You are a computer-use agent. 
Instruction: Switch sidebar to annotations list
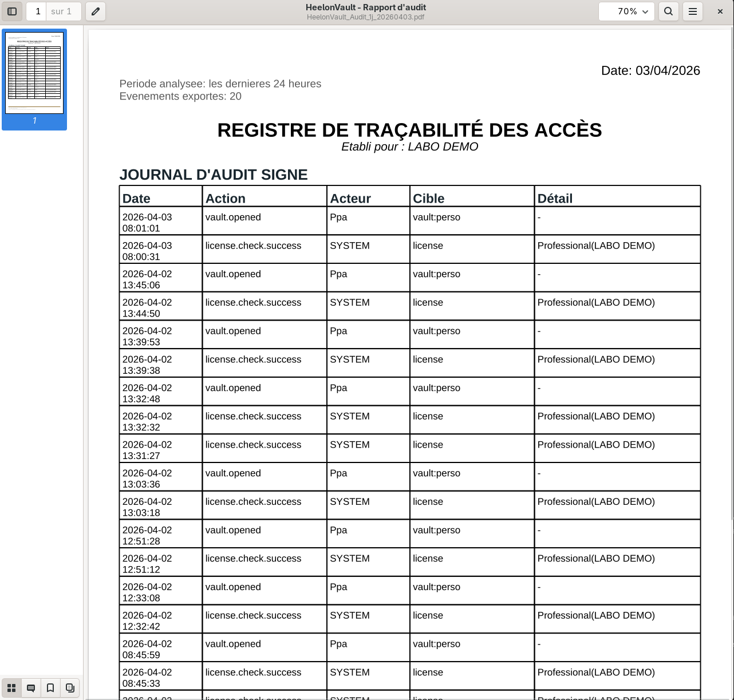(31, 688)
